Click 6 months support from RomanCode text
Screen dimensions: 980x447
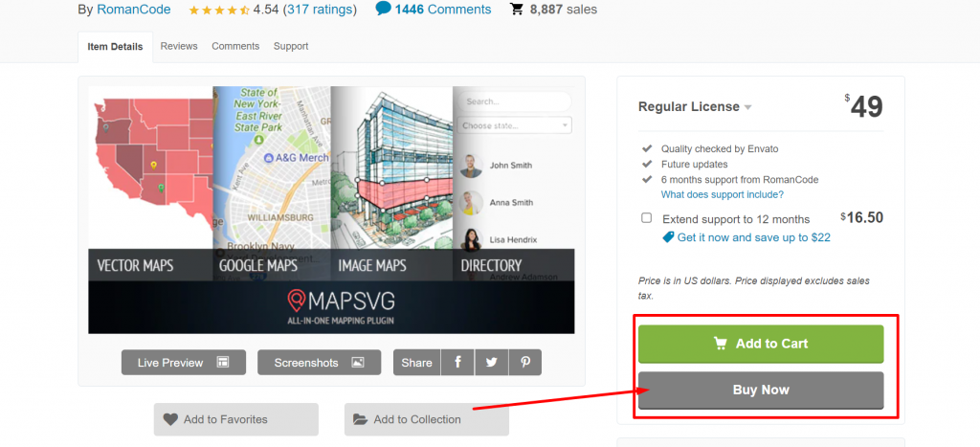740,179
